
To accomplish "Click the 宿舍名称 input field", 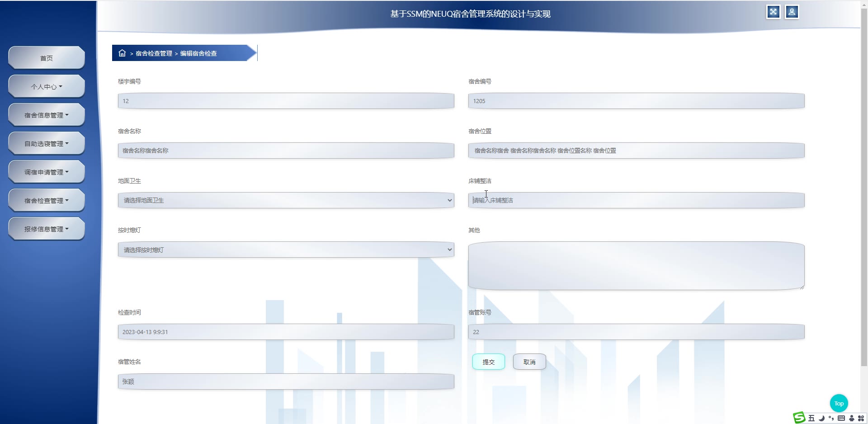I will [x=286, y=151].
